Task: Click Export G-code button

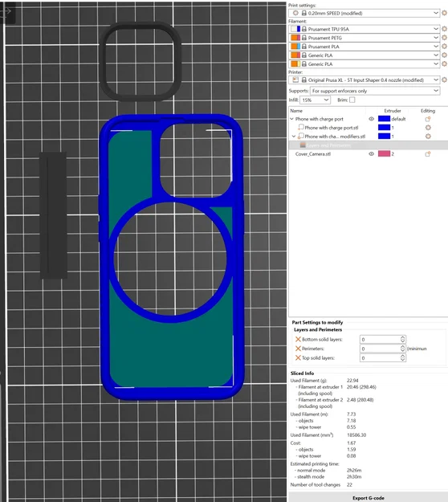Action: pyautogui.click(x=368, y=498)
